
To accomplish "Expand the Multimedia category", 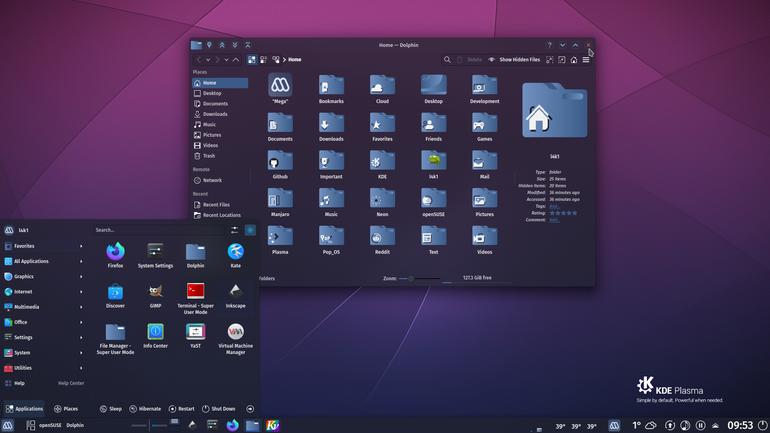I will click(x=43, y=307).
